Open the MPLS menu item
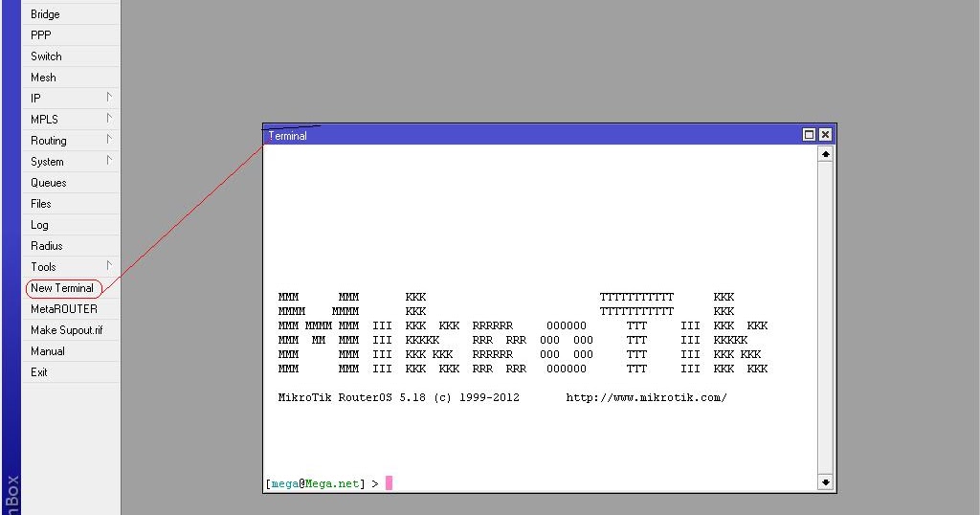 [70, 120]
